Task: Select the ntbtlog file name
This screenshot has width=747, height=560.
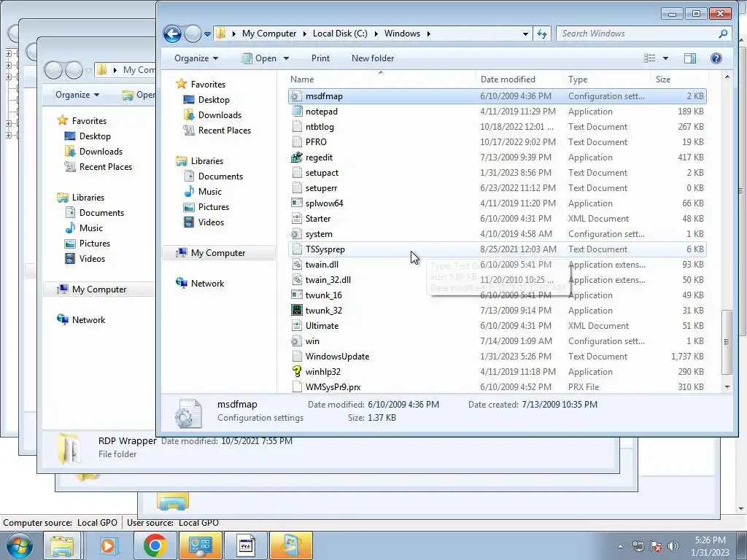Action: 320,127
